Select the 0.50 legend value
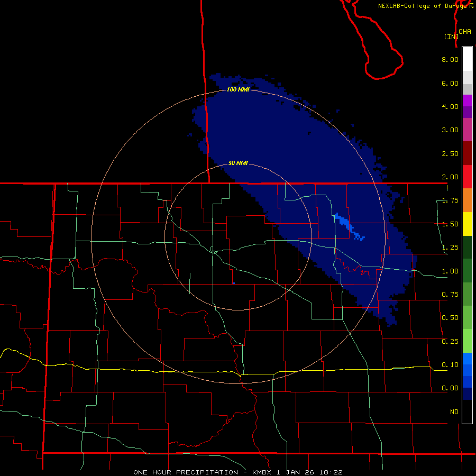 [x=450, y=318]
